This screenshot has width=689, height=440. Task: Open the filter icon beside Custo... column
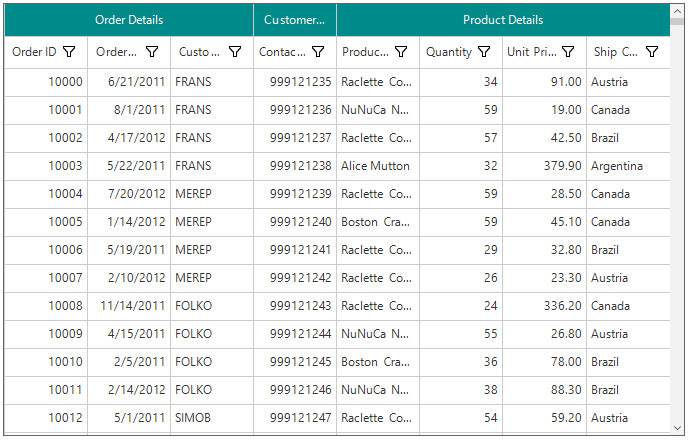tap(235, 52)
